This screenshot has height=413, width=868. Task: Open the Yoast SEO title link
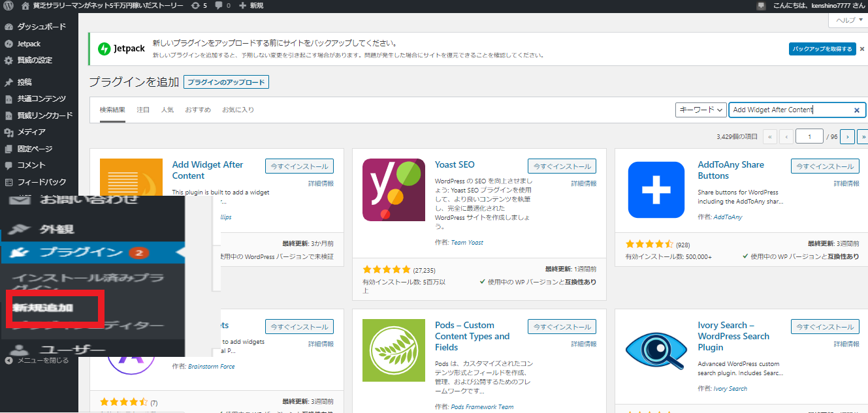coord(455,164)
